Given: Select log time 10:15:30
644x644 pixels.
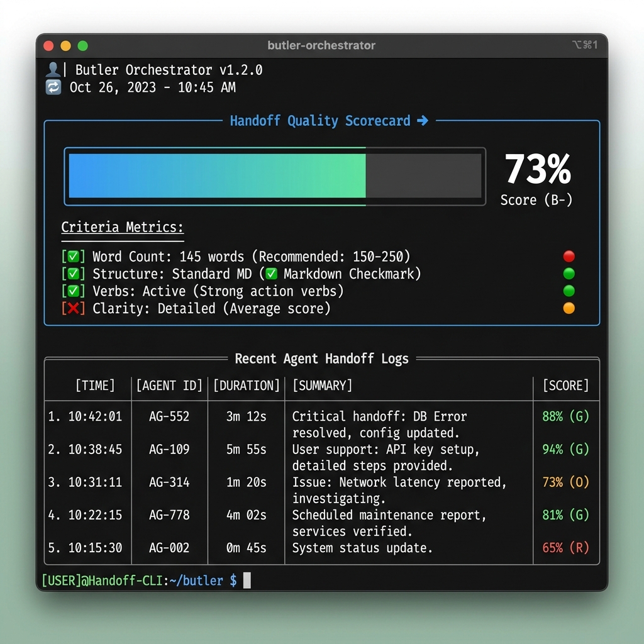Looking at the screenshot, I should tap(96, 548).
